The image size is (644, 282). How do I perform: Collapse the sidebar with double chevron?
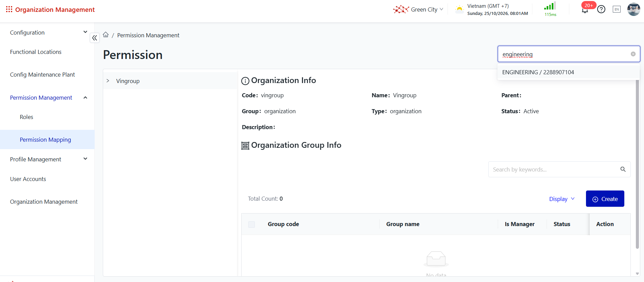click(x=95, y=38)
